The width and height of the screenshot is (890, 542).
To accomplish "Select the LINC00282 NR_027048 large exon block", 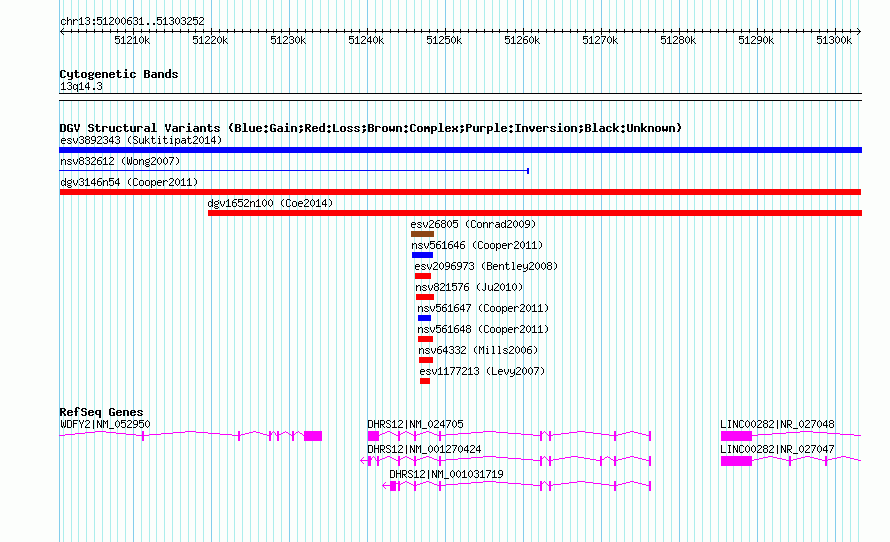I will [736, 436].
